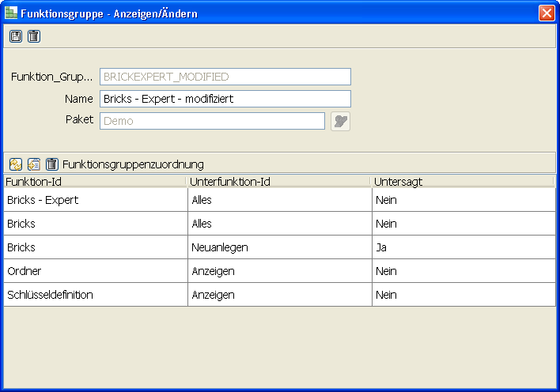Click the window icon in title bar
560x392 pixels.
(11, 13)
